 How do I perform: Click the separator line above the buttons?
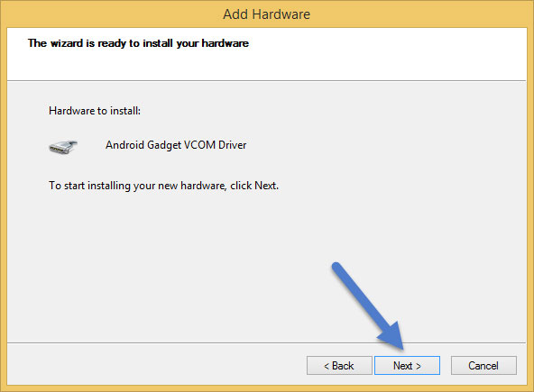267,342
